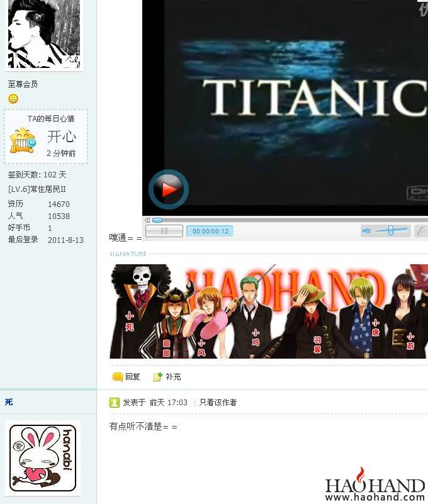This screenshot has width=428, height=504.
Task: Click the 补充 note icon
Action: [x=157, y=377]
